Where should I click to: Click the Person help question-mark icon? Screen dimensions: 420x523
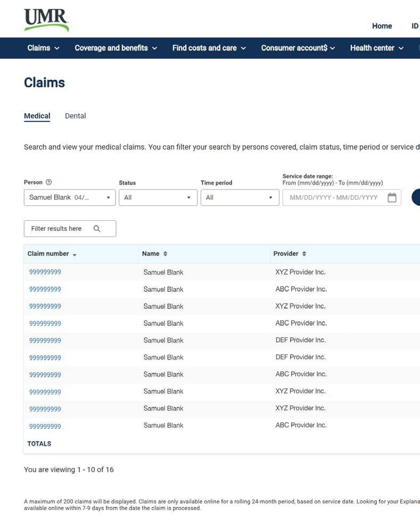48,182
